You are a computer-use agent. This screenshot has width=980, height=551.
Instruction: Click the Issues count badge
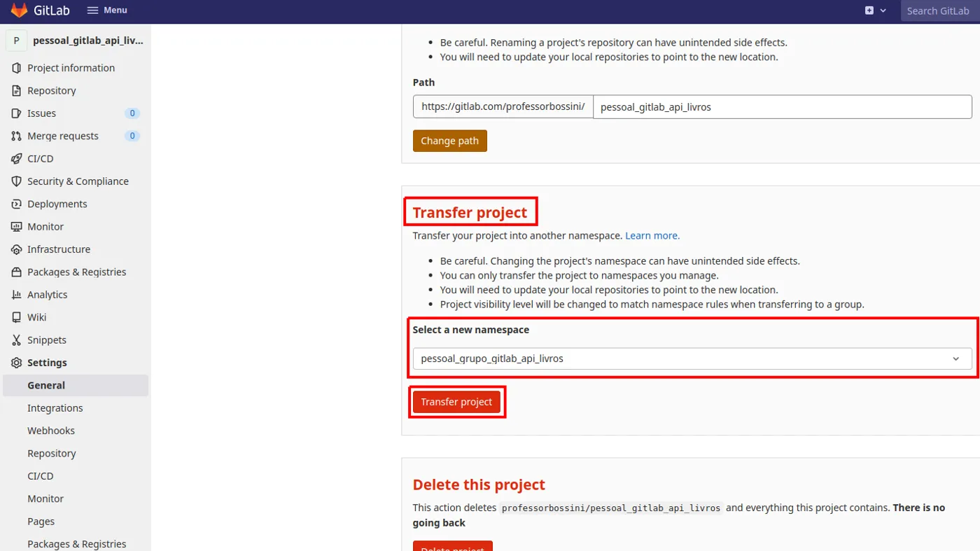pyautogui.click(x=132, y=113)
